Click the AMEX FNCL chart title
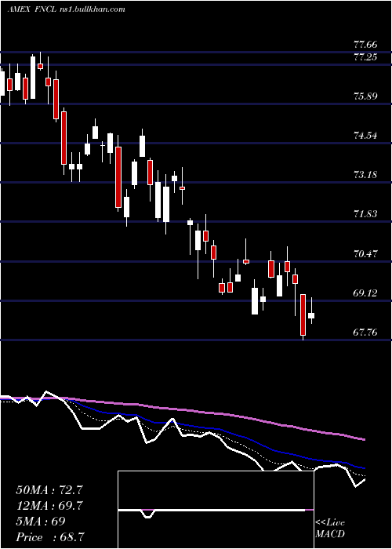 pos(66,9)
